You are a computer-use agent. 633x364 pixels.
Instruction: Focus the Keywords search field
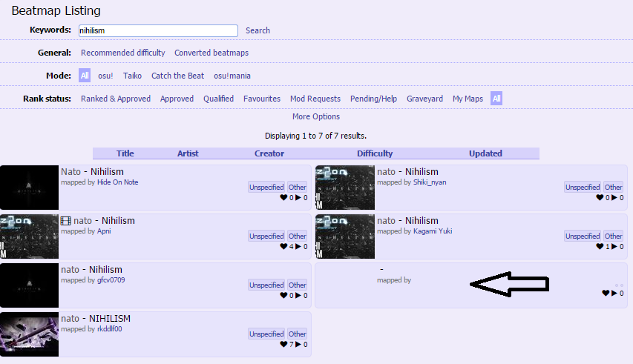pyautogui.click(x=158, y=30)
